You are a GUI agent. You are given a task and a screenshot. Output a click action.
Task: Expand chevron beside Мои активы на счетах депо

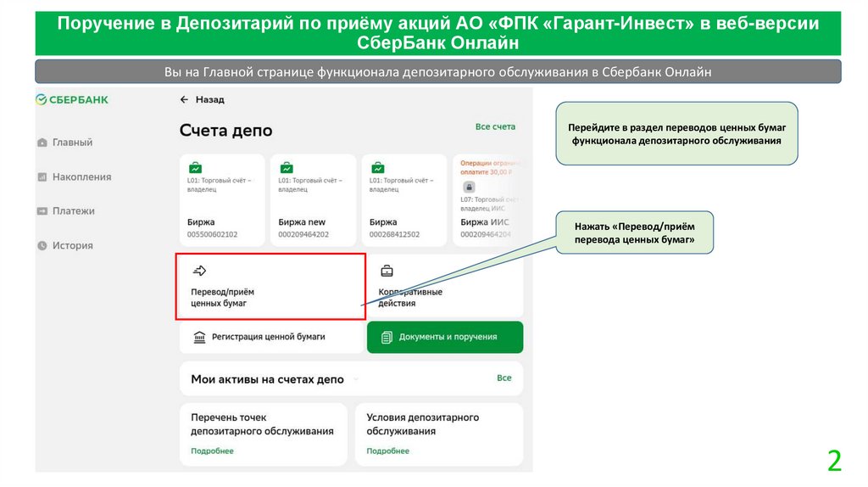tap(355, 379)
